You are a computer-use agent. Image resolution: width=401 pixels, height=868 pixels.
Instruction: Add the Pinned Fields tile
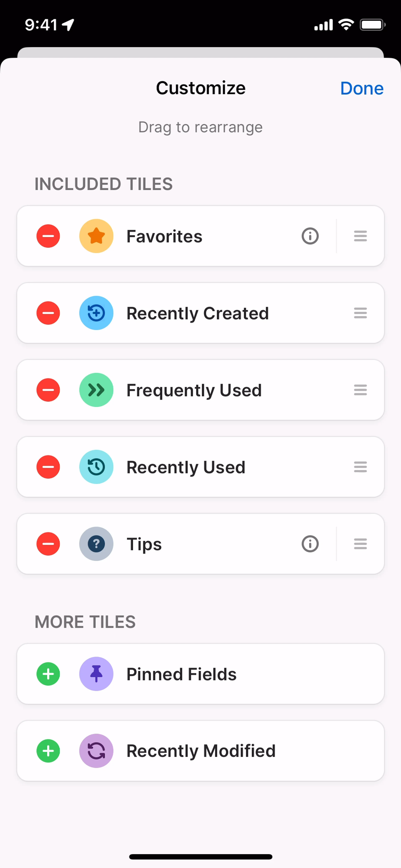[x=48, y=674]
